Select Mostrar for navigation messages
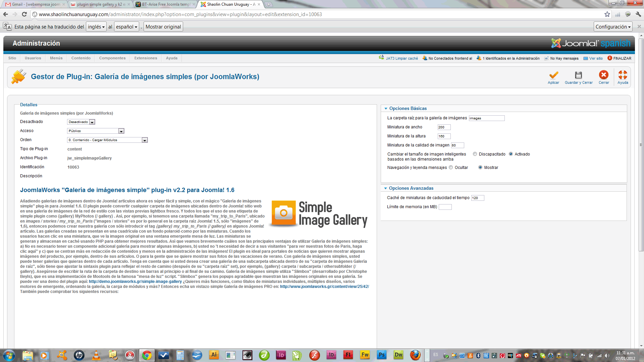This screenshot has width=644, height=362. pyautogui.click(x=480, y=168)
